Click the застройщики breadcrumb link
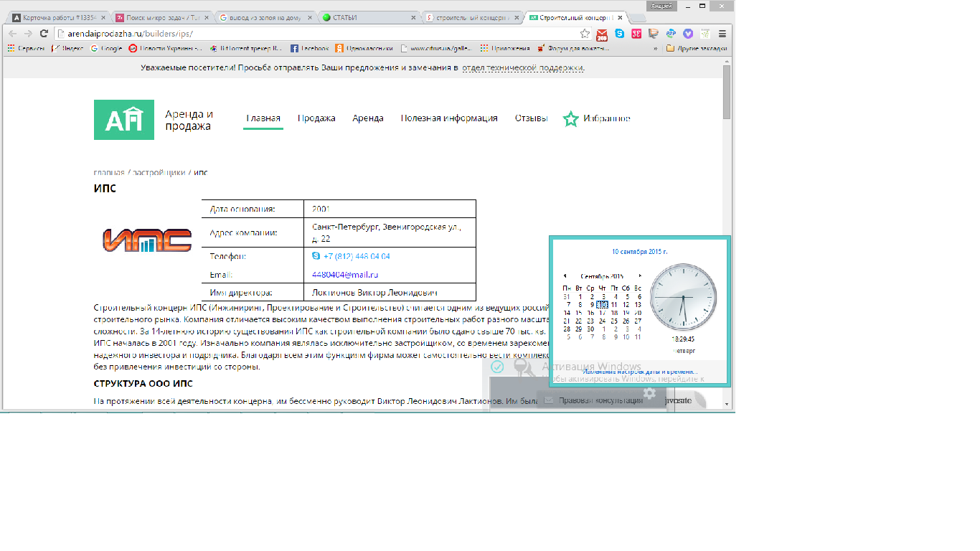The height and width of the screenshot is (551, 980). click(159, 173)
